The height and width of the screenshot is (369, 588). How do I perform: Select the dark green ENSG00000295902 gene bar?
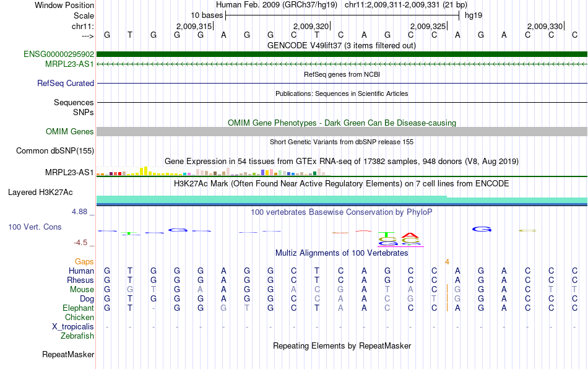point(342,54)
